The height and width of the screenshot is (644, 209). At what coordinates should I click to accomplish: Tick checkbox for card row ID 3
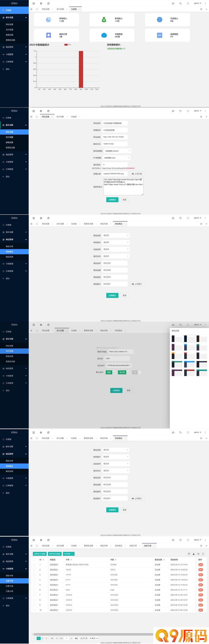pyautogui.click(x=34, y=575)
